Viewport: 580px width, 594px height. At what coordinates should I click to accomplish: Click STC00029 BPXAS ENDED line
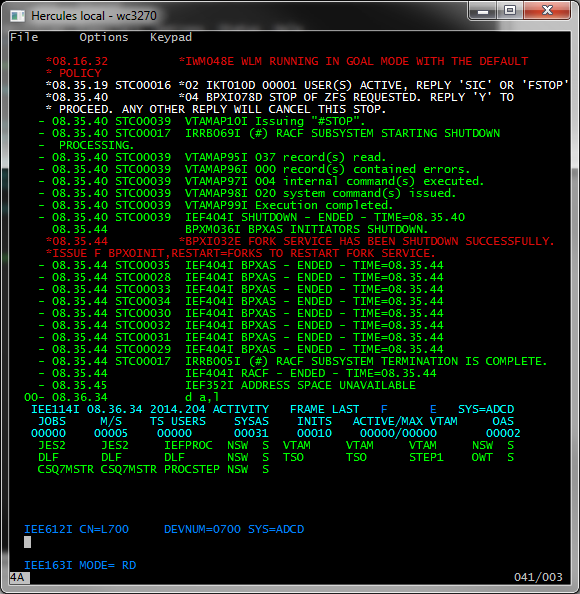coord(241,349)
